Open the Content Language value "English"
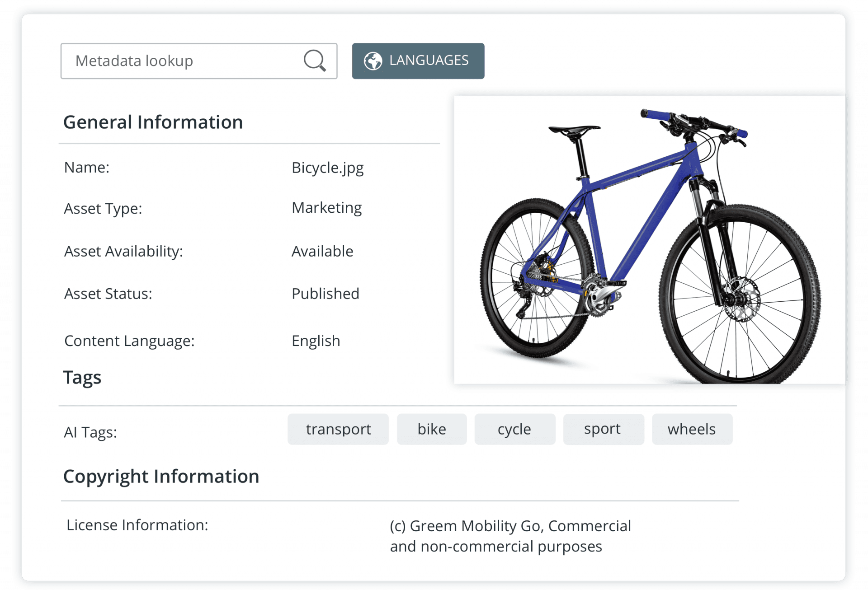Image resolution: width=868 pixels, height=594 pixels. [x=316, y=340]
